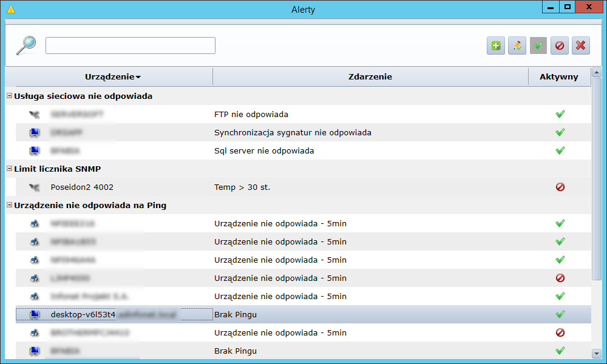Collapse the Limit licznika SNMP group
This screenshot has height=364, width=607.
9,169
